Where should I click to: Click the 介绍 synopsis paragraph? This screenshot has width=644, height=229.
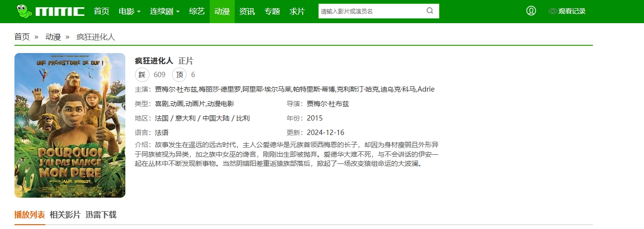[x=287, y=154]
